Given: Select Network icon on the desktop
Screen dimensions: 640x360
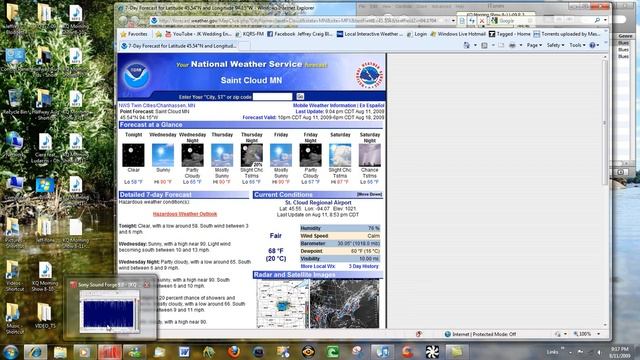Looking at the screenshot, I should coord(15,145).
